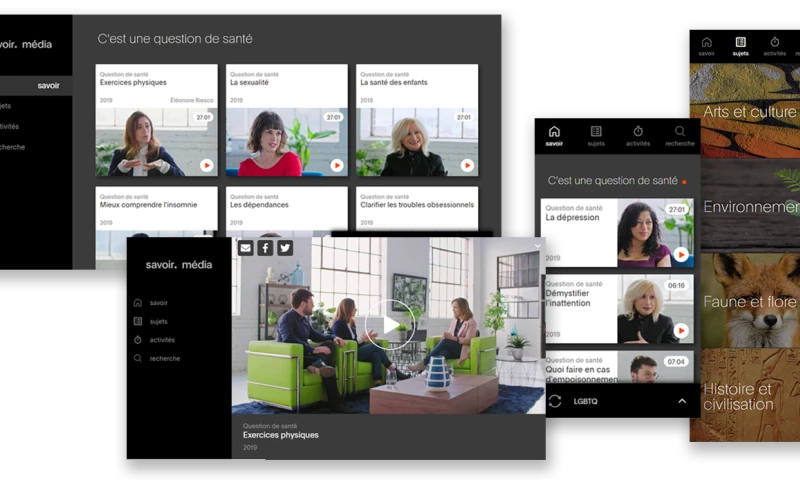This screenshot has height=480, width=800.
Task: Open Quoi faire en cas d'empoisonnement item
Action: pyautogui.click(x=617, y=367)
